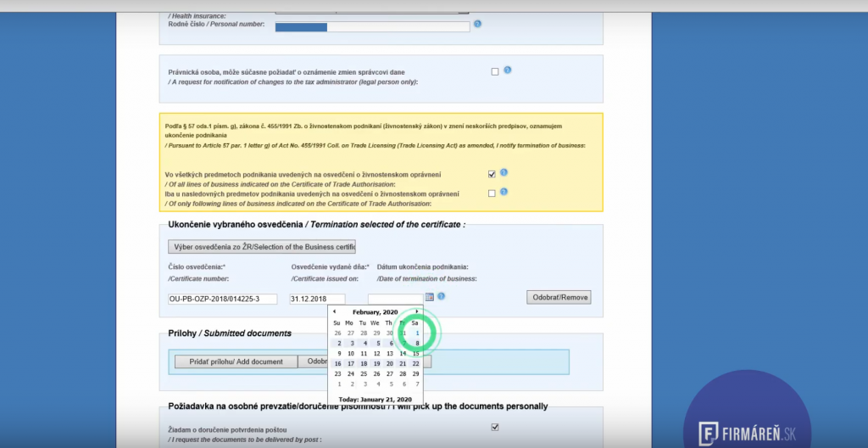Screen dimensions: 868x448
Task: Select day 16 in the calendar
Action: 338,364
